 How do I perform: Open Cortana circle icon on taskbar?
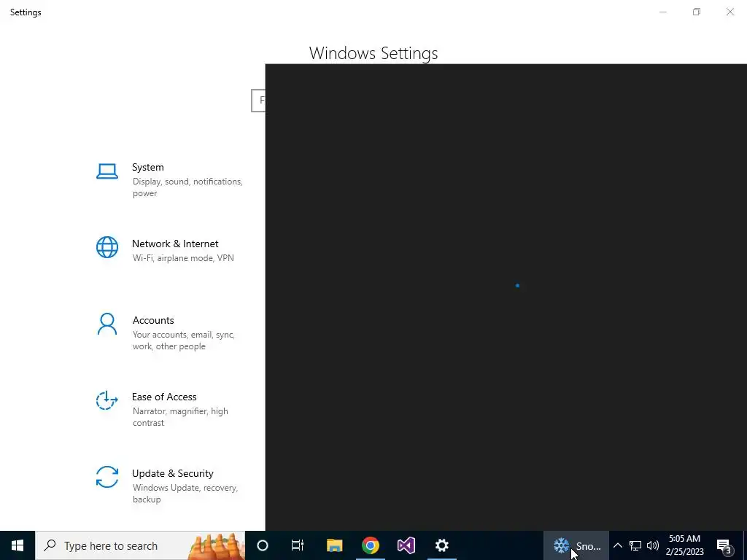pyautogui.click(x=263, y=545)
